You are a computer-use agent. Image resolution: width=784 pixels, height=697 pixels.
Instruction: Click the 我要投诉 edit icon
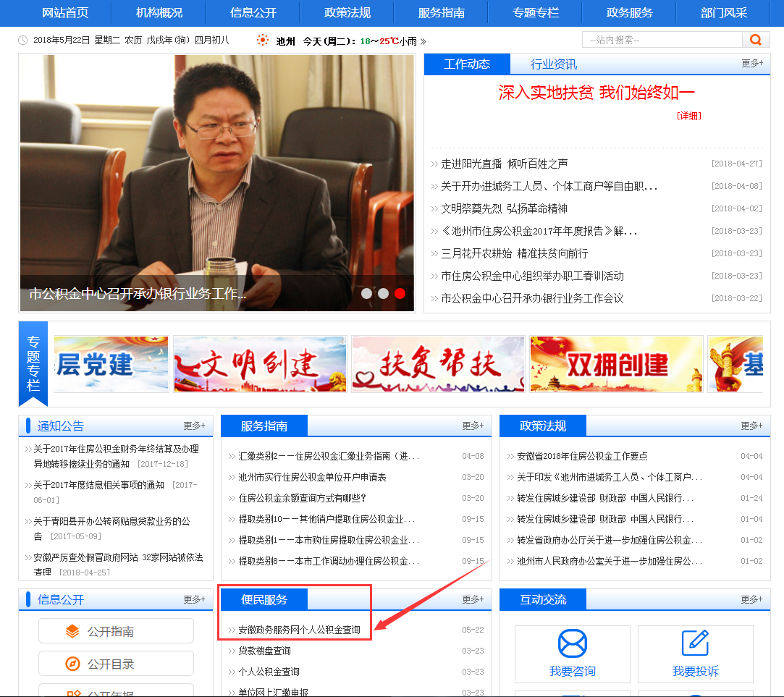click(695, 643)
